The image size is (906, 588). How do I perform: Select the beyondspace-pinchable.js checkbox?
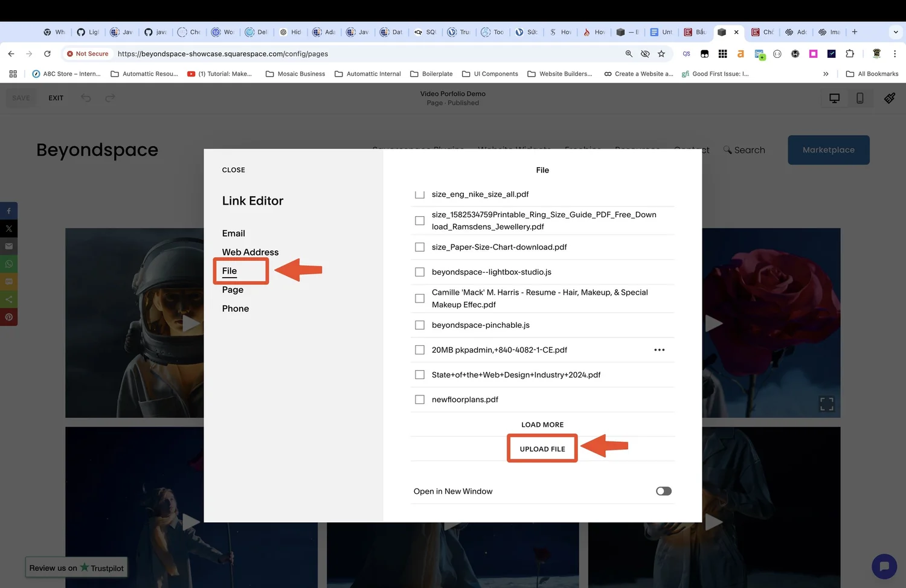click(420, 325)
